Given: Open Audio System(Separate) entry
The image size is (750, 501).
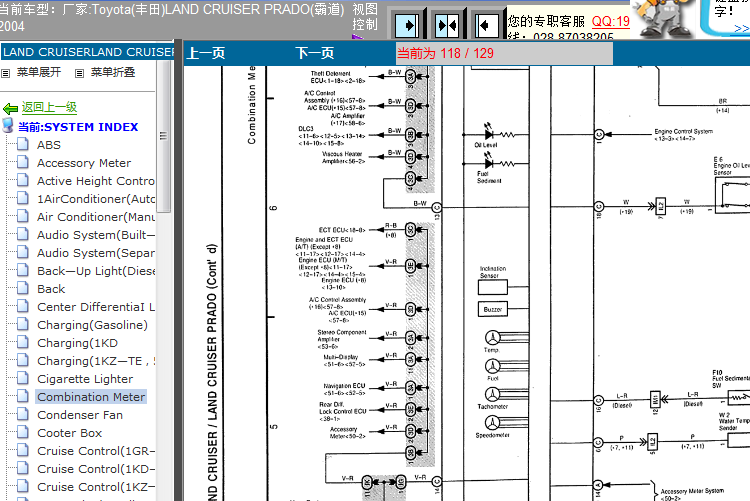Looking at the screenshot, I should point(96,253).
